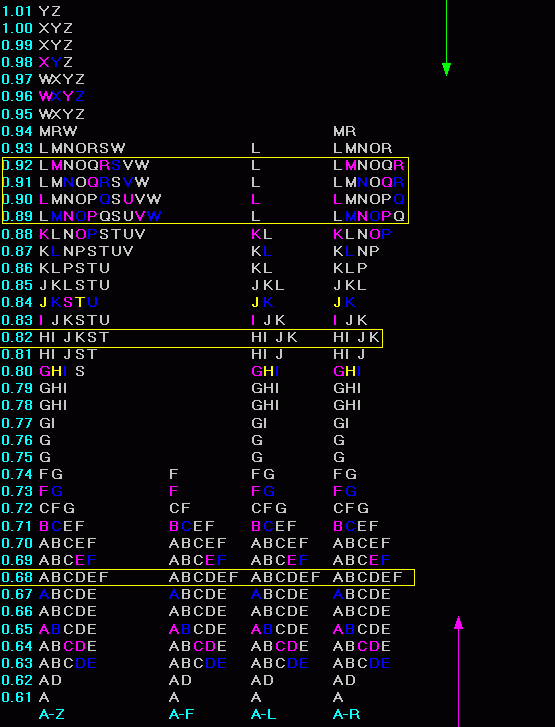
Task: Select the 1.00 price level label
Action: tap(17, 28)
